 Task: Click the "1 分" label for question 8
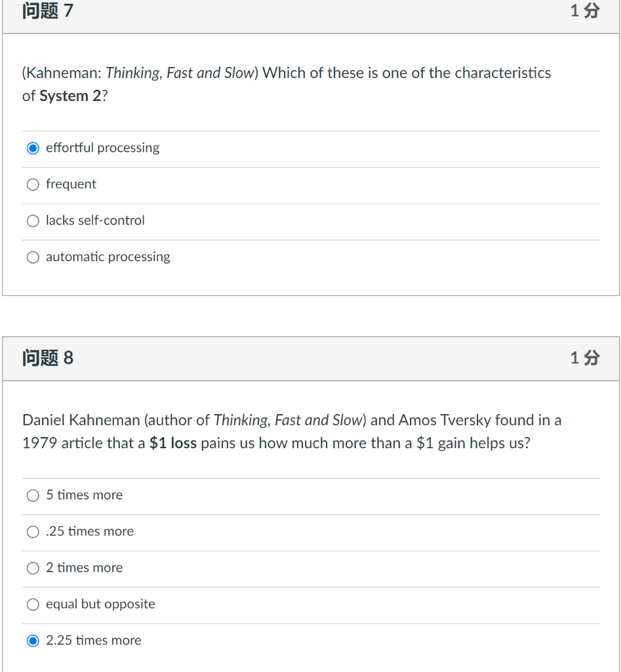pyautogui.click(x=584, y=358)
